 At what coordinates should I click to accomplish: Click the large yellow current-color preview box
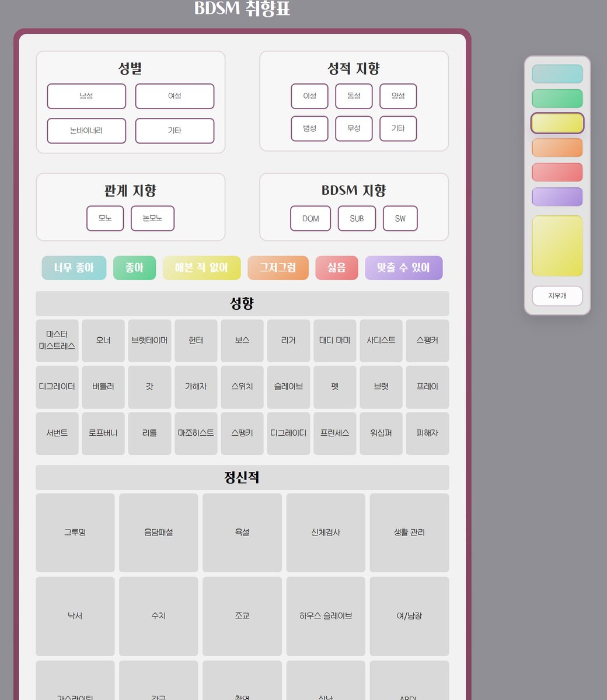[x=557, y=246]
